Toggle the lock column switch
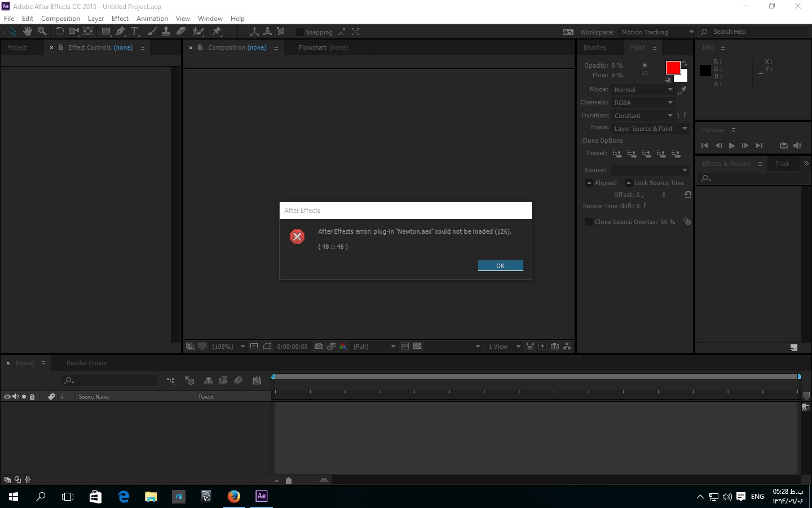Screen dimensions: 812x508 (x=32, y=397)
